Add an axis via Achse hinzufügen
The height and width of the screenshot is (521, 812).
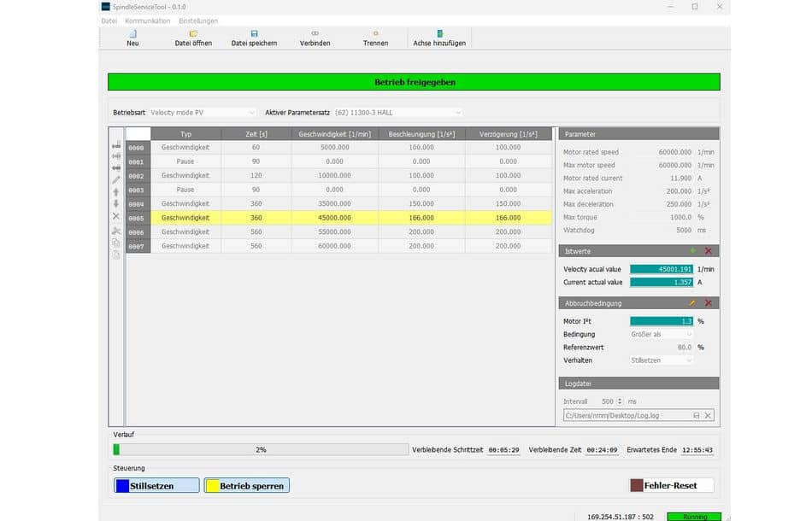tap(439, 38)
